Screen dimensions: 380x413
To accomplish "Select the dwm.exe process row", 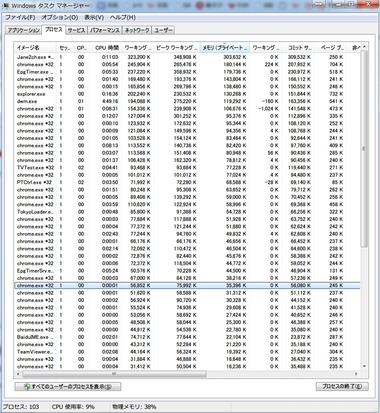I will pos(187,101).
